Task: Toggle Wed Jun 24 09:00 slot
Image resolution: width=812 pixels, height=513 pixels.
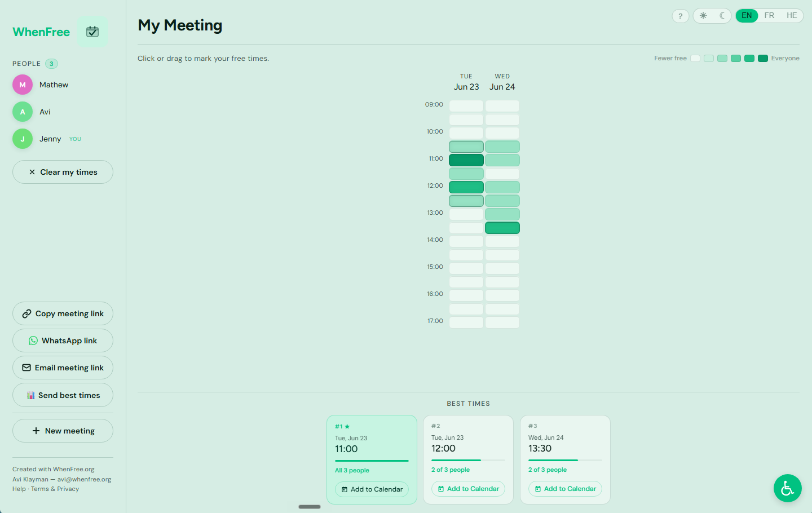Action: pyautogui.click(x=502, y=106)
